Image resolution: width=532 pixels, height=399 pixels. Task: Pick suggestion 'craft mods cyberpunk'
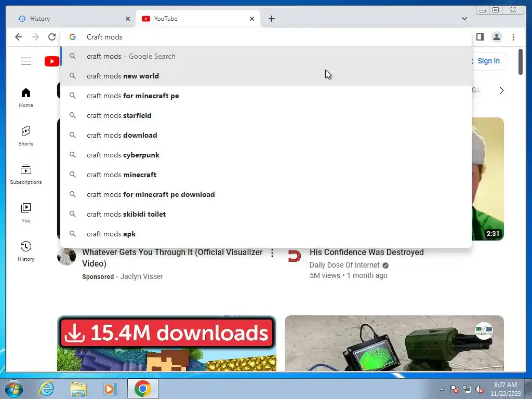point(266,155)
